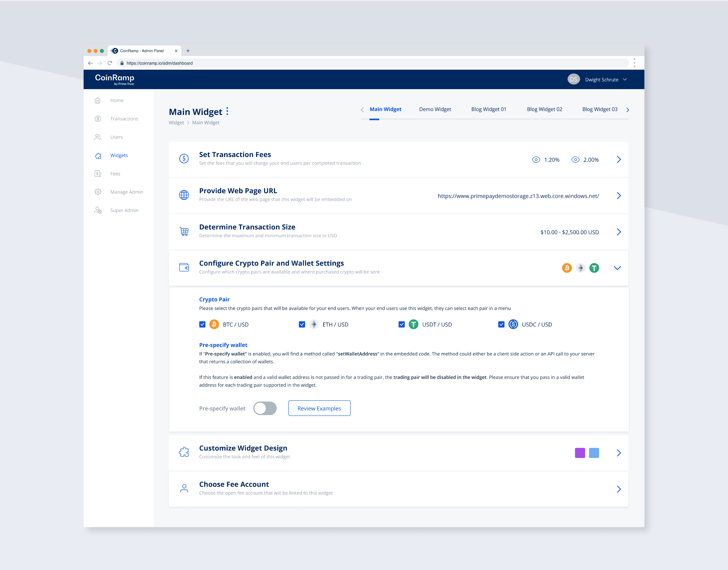The height and width of the screenshot is (570, 728).
Task: Toggle the eye icon next to 1.20% fee
Action: pyautogui.click(x=536, y=160)
